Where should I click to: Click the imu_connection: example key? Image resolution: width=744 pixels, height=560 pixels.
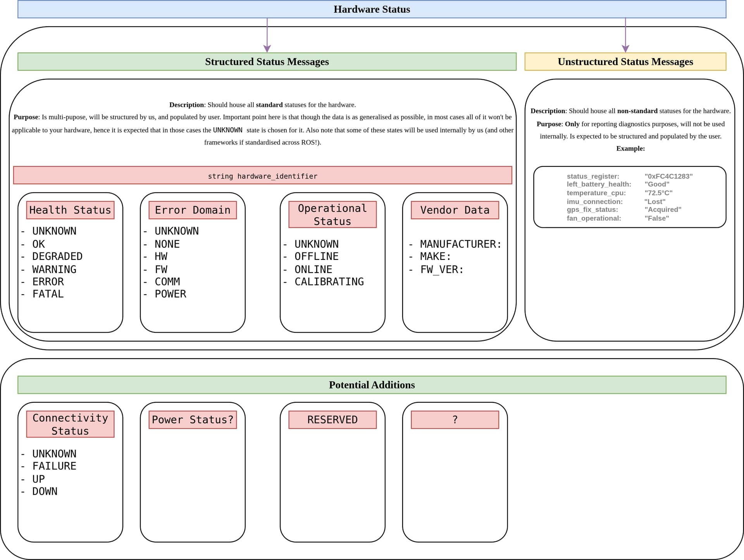(595, 201)
